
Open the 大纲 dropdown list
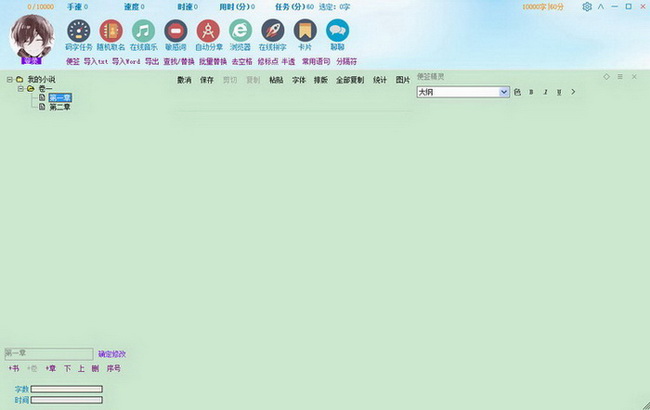(x=504, y=92)
